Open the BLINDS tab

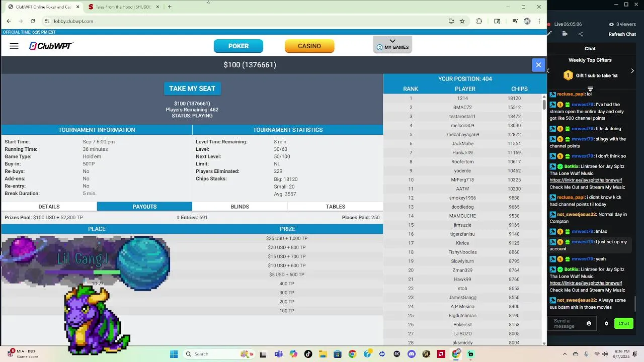point(240,207)
